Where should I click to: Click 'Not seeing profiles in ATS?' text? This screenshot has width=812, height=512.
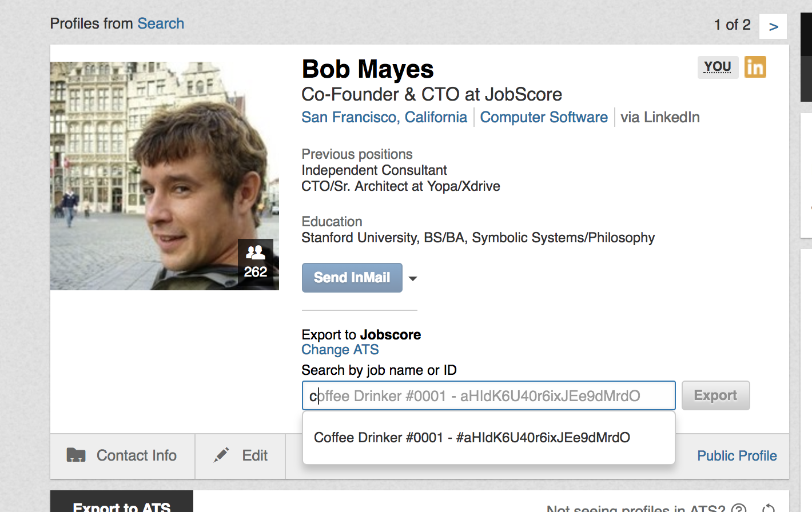(636, 509)
